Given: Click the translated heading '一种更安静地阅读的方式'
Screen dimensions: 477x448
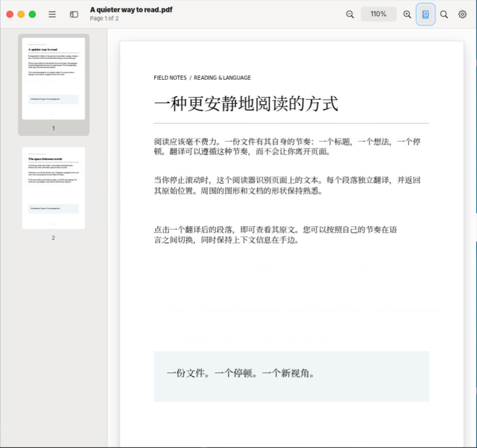Looking at the screenshot, I should pos(246,103).
